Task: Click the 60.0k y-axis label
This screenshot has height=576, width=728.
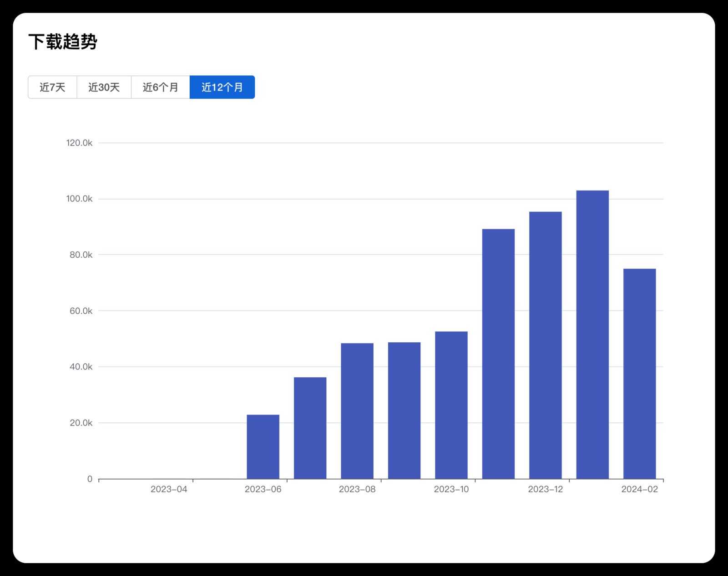Action: 81,311
